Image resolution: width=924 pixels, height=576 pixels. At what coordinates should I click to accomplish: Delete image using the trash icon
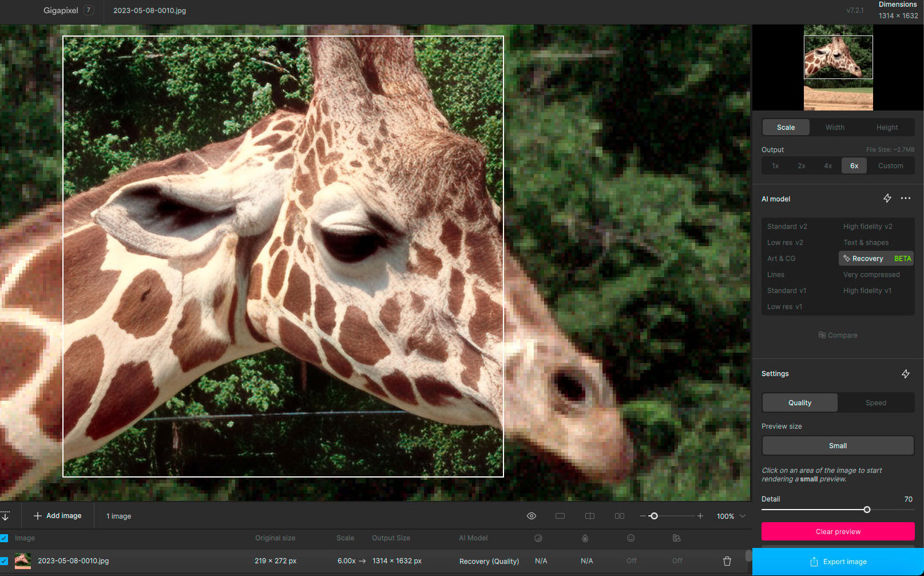coord(727,561)
